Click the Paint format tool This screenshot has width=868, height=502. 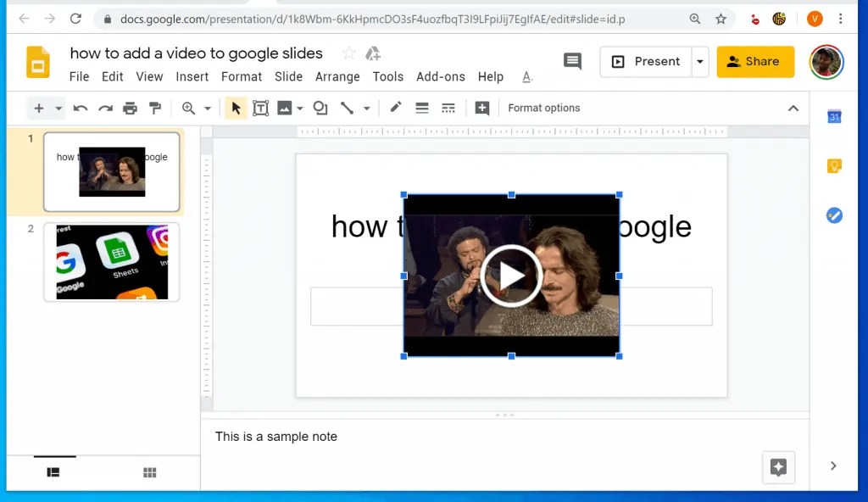click(155, 108)
